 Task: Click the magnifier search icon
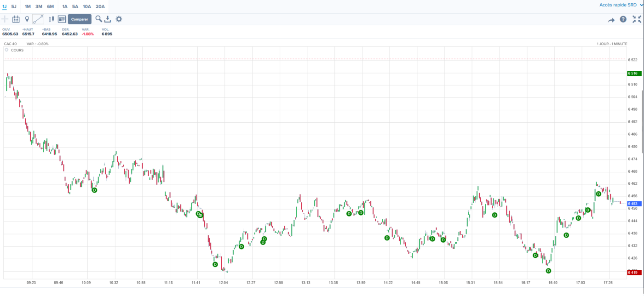tap(98, 19)
